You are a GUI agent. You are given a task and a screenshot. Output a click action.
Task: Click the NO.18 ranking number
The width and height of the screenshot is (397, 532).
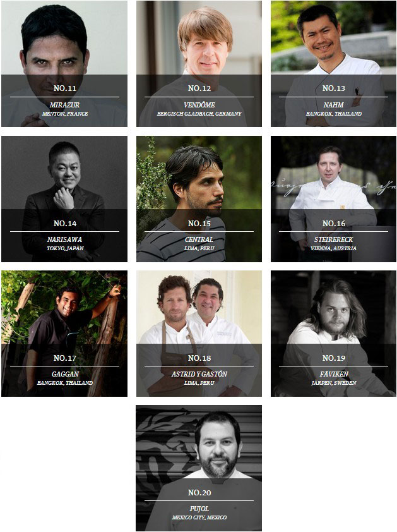coord(199,358)
